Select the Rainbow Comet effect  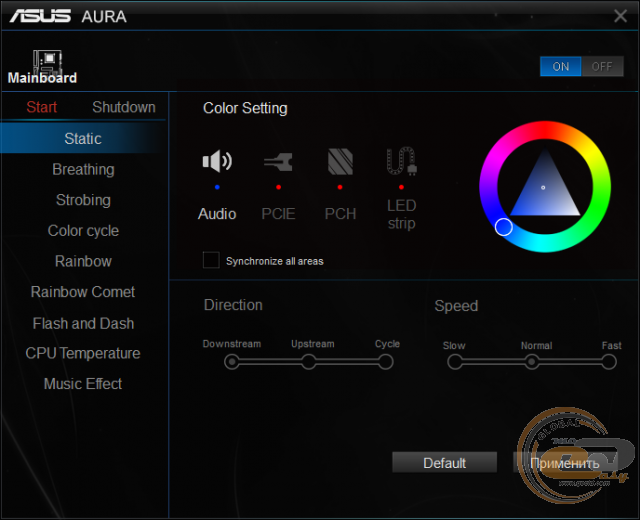pyautogui.click(x=83, y=292)
